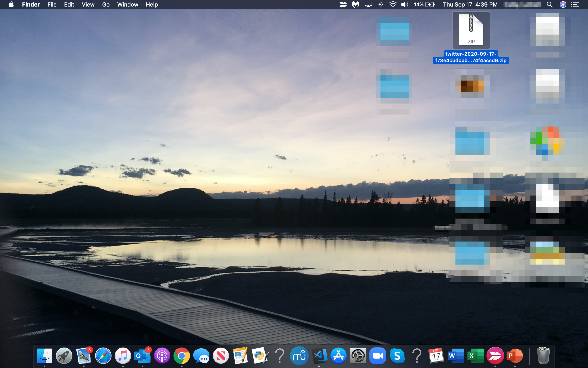Open Spotlight search magnifier
Screen dimensions: 588x368
click(x=550, y=5)
